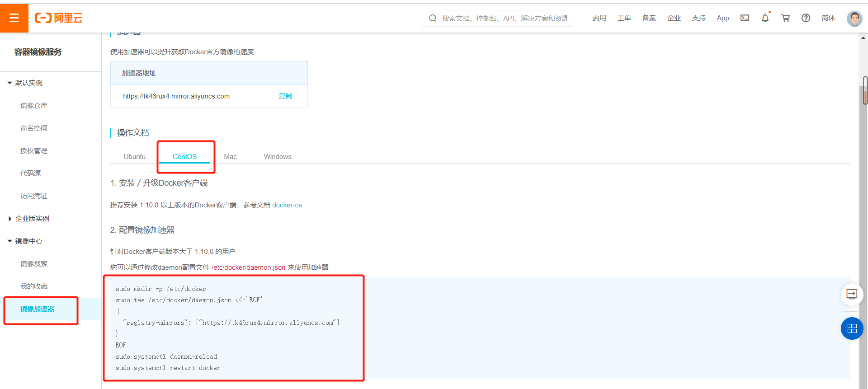Focus the top search documentation field
868x389 pixels.
click(x=497, y=18)
